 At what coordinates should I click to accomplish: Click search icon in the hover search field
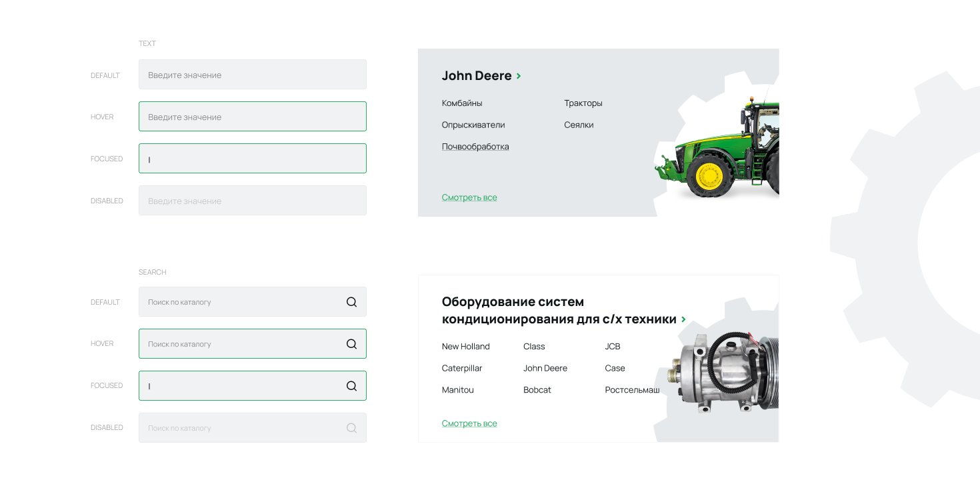click(x=351, y=344)
